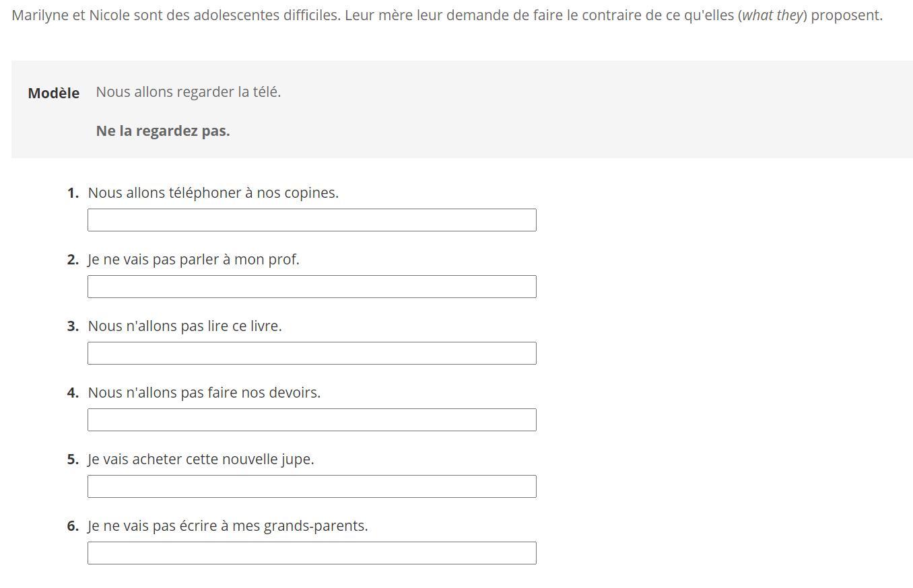The width and height of the screenshot is (913, 588).
Task: Click the prompt 'Nous n'allons pas faire nos devoirs.'
Action: point(205,393)
